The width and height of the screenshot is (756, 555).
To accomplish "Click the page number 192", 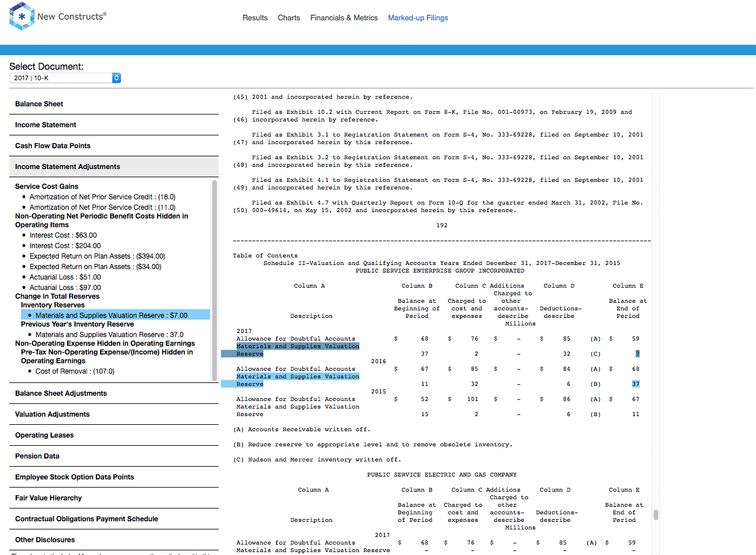I will click(442, 225).
